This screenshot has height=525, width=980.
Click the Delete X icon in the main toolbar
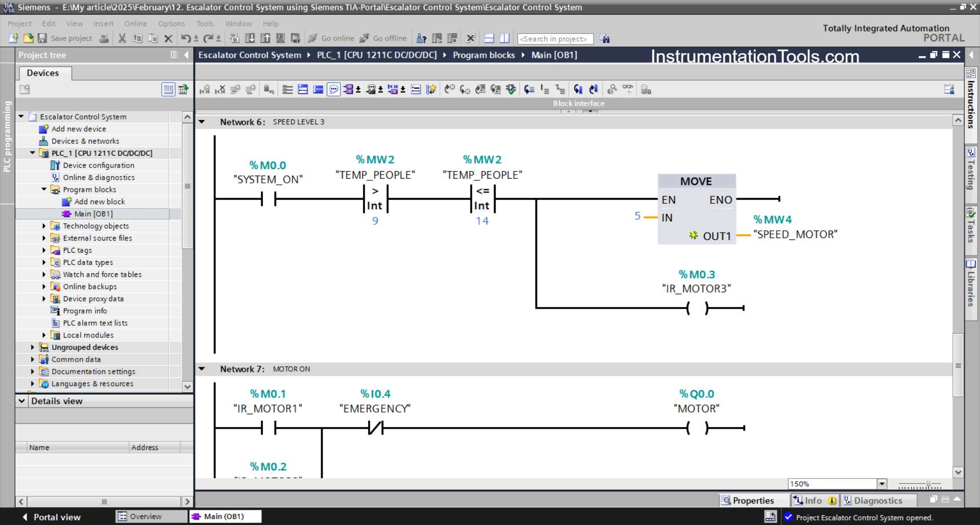(168, 38)
